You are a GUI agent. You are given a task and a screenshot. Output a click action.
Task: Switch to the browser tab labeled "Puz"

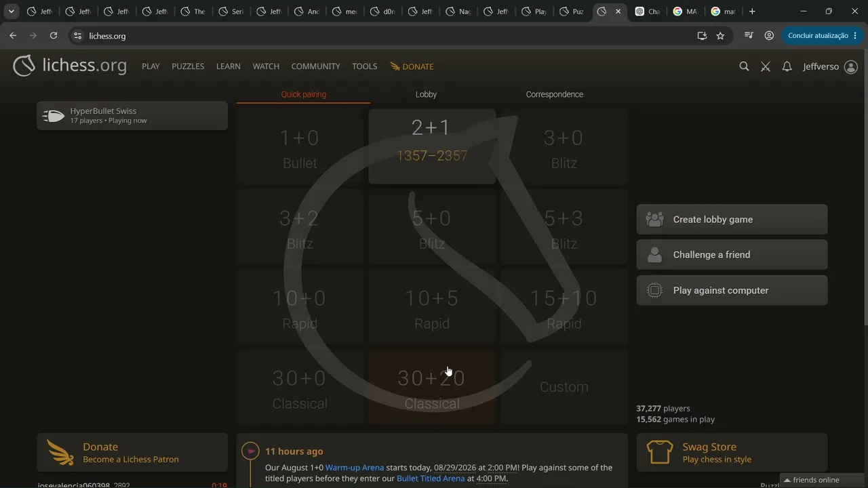click(x=572, y=12)
